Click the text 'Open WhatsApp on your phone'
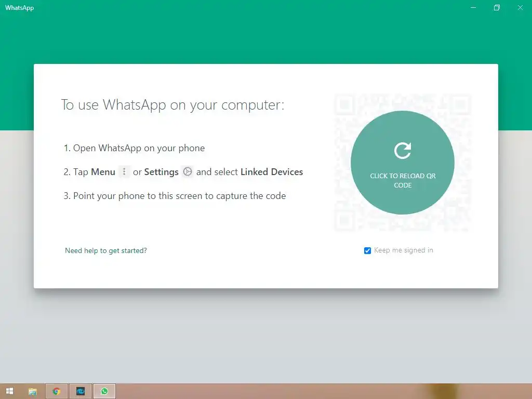 click(139, 148)
